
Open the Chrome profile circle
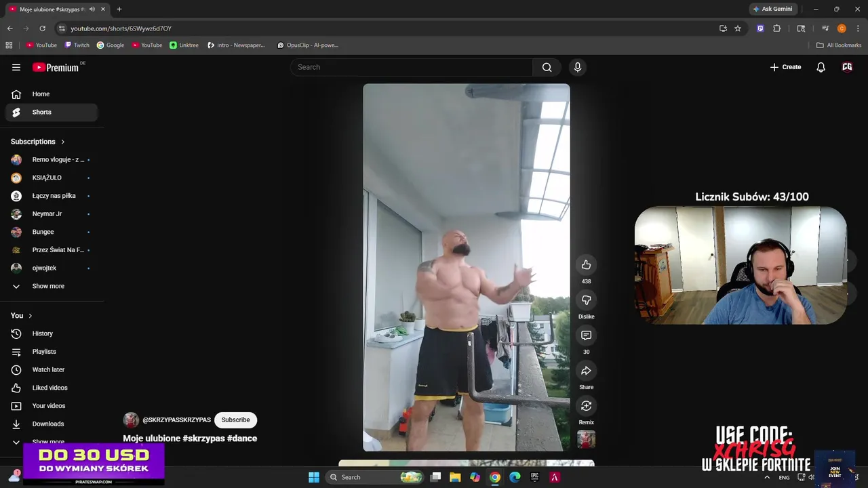coord(842,28)
